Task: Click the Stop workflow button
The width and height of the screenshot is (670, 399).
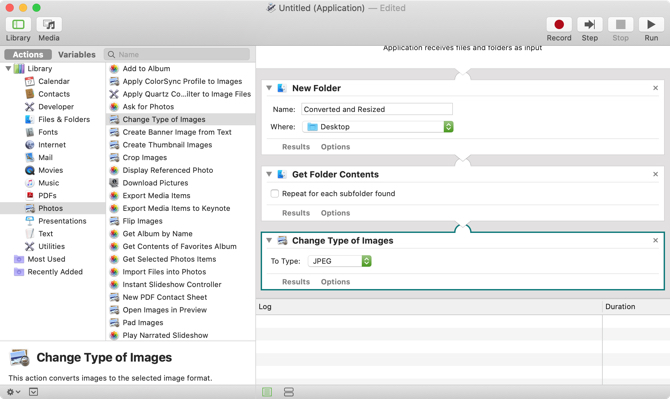Action: pyautogui.click(x=620, y=25)
